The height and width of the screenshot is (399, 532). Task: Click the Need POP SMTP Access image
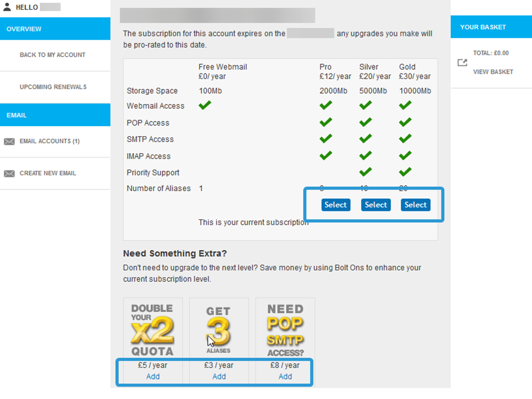[x=285, y=329]
